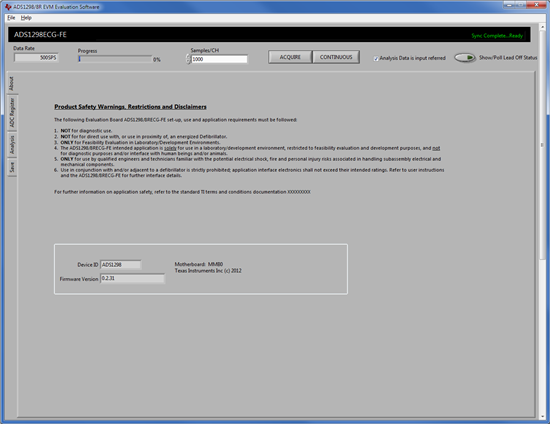Switch to the Analysis tab
Viewport: 550px width, 424px height.
tap(12, 144)
